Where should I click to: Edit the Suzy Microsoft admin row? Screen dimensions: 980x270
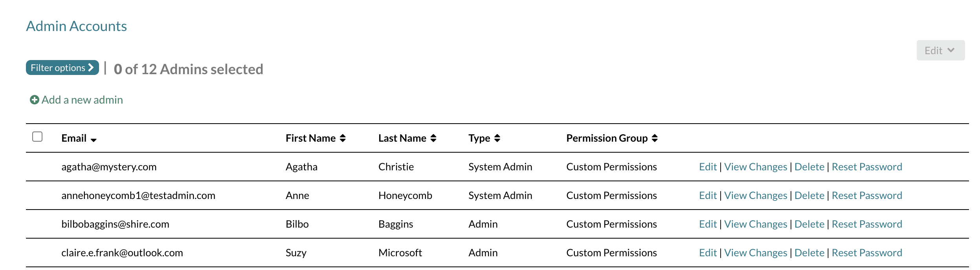point(708,253)
